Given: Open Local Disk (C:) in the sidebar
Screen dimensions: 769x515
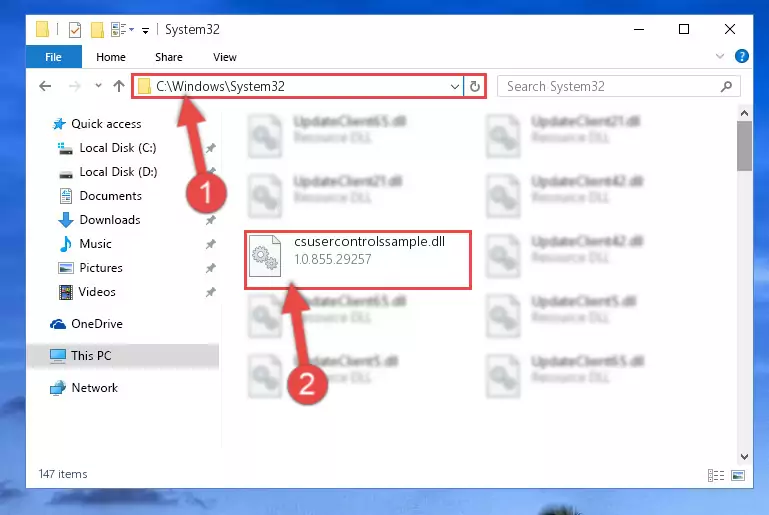Looking at the screenshot, I should (x=118, y=148).
